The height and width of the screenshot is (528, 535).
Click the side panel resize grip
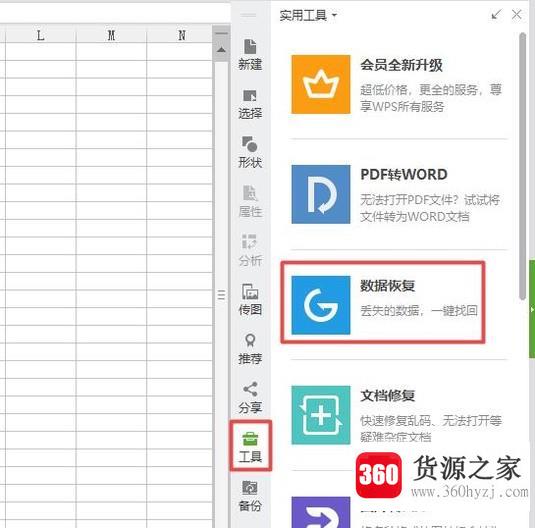221,294
